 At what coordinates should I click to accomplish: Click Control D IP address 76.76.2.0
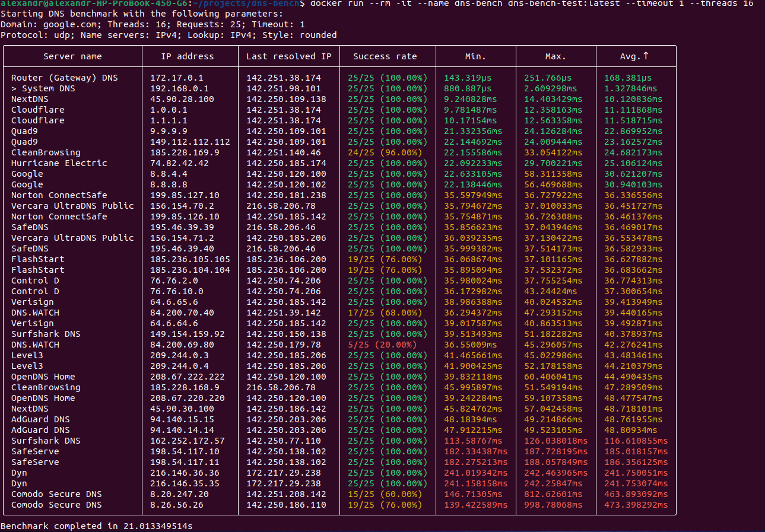click(174, 281)
